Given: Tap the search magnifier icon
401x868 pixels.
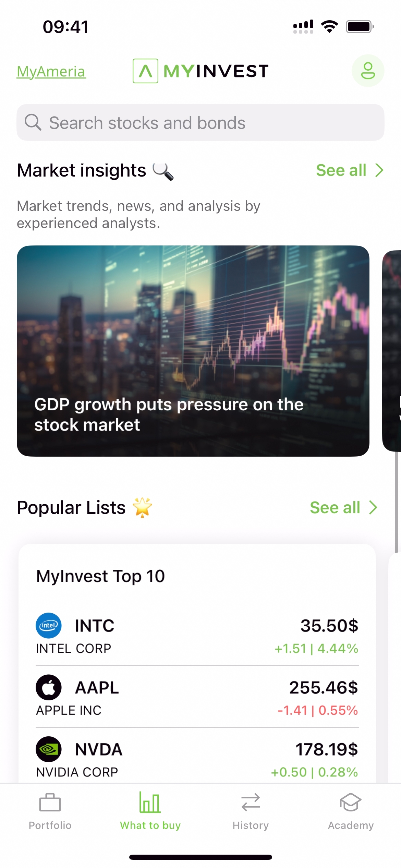Looking at the screenshot, I should pyautogui.click(x=33, y=122).
